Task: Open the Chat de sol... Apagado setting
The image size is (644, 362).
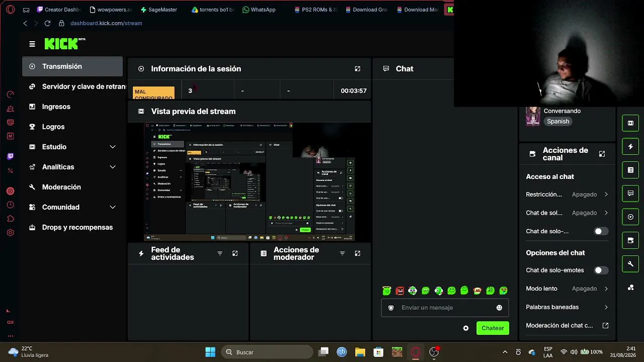Action: [567, 213]
